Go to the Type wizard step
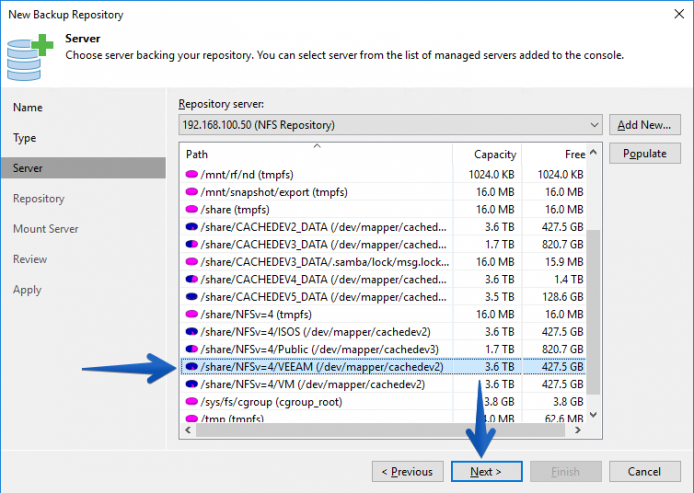The image size is (694, 493). 25,138
